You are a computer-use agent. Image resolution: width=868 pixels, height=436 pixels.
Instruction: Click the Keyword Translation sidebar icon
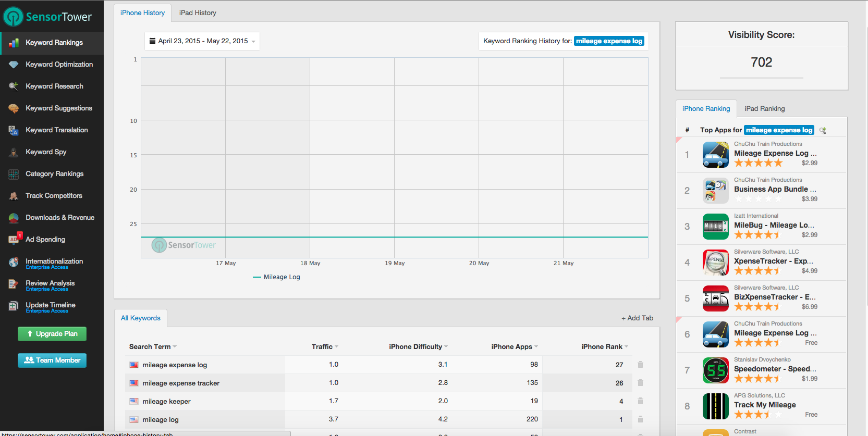click(14, 130)
